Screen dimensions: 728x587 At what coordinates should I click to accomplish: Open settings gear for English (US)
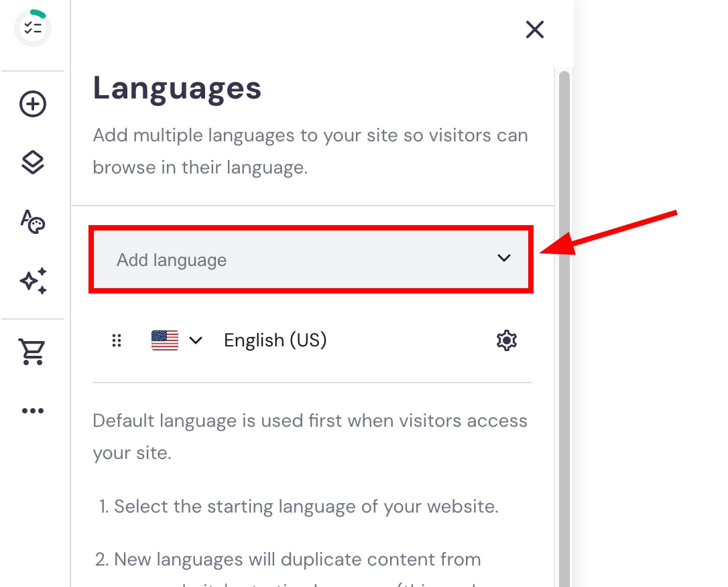506,340
